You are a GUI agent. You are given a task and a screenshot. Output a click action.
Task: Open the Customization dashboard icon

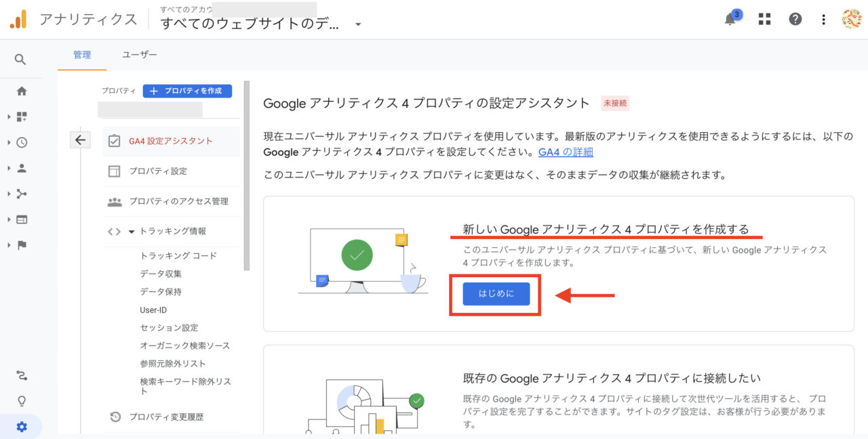[22, 117]
